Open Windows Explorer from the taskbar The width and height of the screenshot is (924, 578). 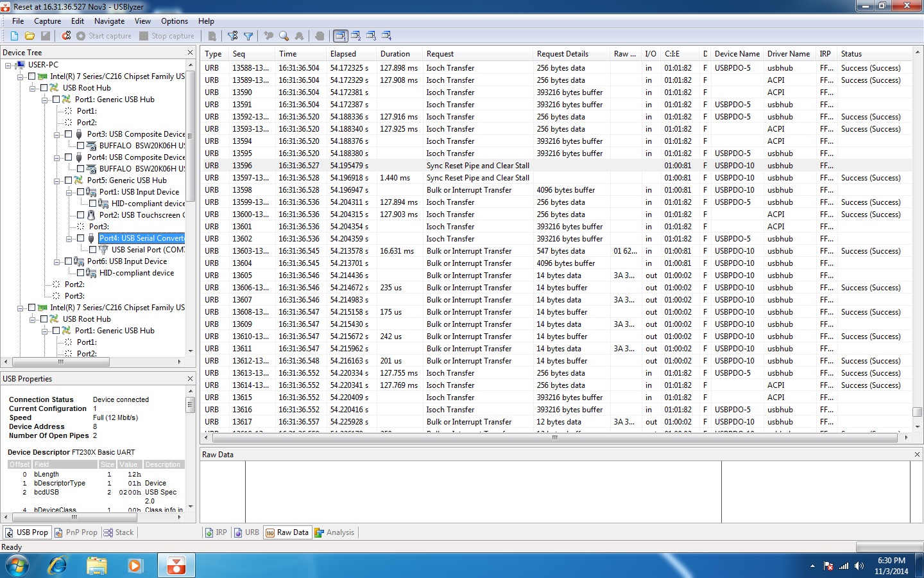[x=96, y=566]
